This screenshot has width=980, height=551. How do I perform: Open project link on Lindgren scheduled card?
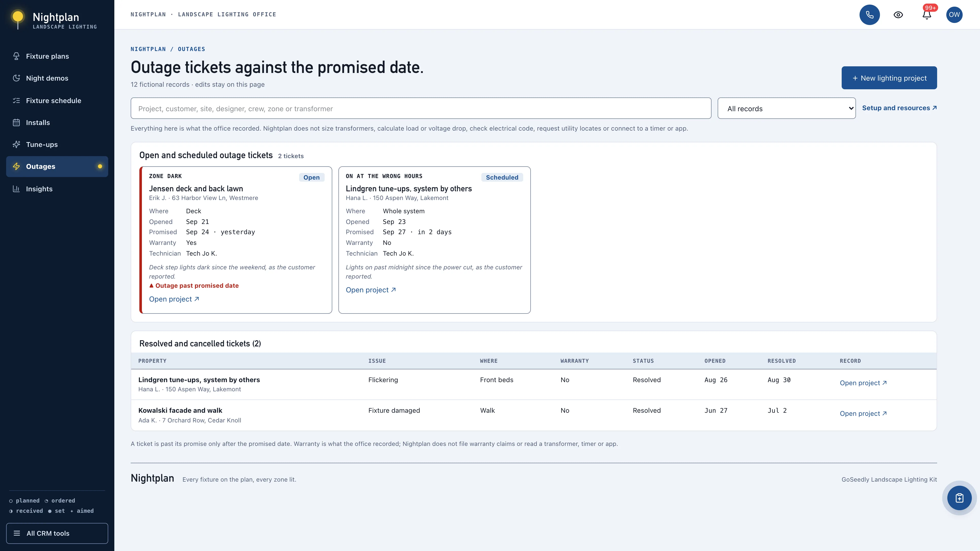pyautogui.click(x=371, y=290)
